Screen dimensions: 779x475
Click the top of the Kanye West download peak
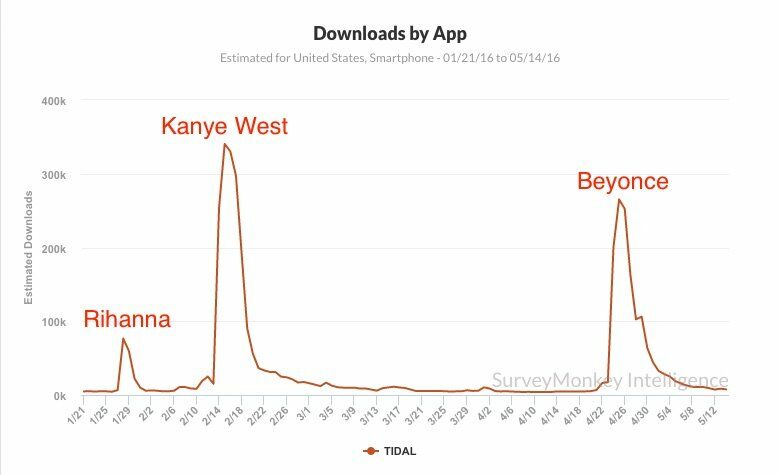pyautogui.click(x=225, y=145)
